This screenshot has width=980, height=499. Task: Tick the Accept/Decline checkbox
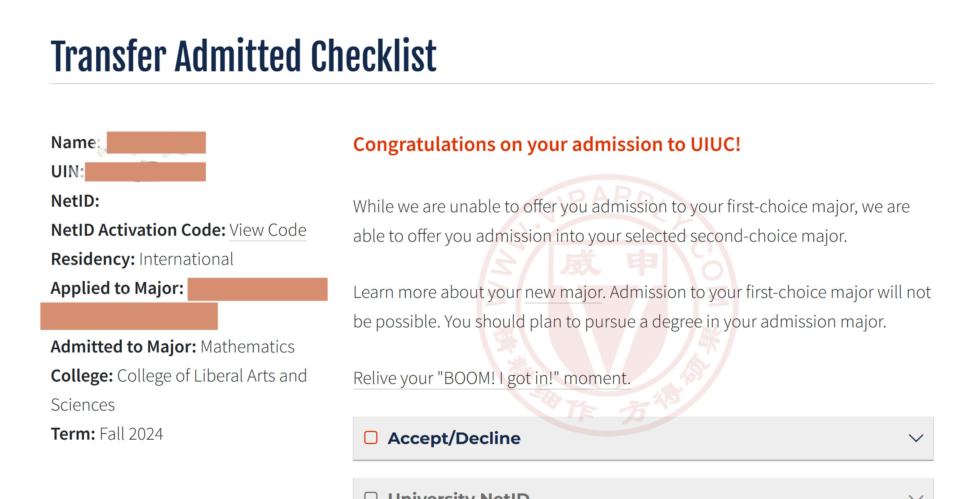point(371,438)
